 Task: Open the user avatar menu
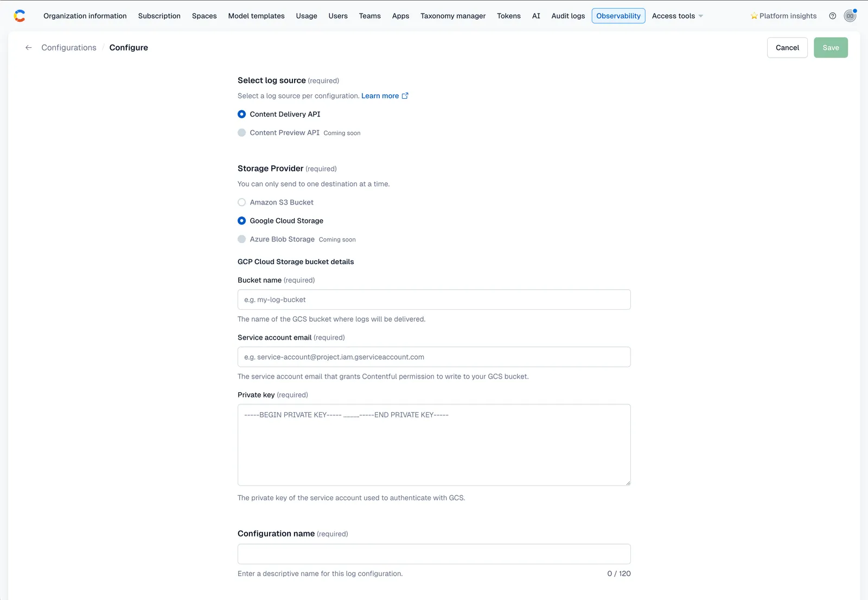[x=850, y=16]
